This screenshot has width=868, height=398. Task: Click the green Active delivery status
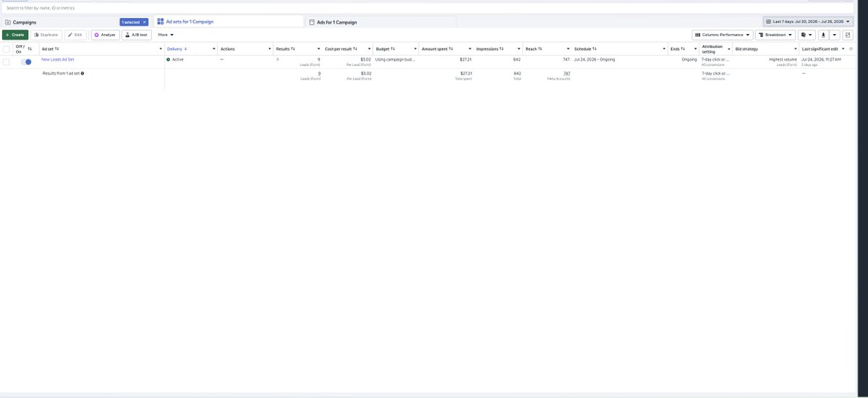coord(175,59)
